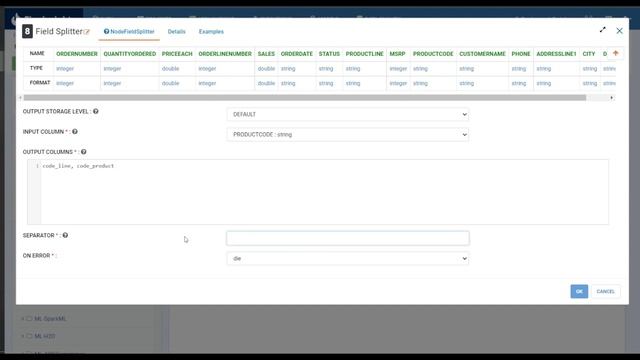Viewport: 640px width, 360px height.
Task: Click the ADDRESSLINE1 column header
Action: (556, 53)
